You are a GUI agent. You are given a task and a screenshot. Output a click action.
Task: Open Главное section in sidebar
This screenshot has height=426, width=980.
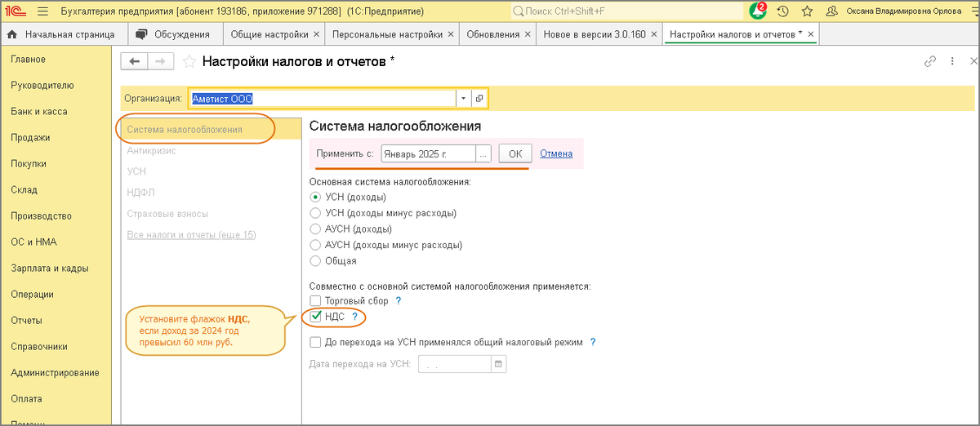pos(28,60)
